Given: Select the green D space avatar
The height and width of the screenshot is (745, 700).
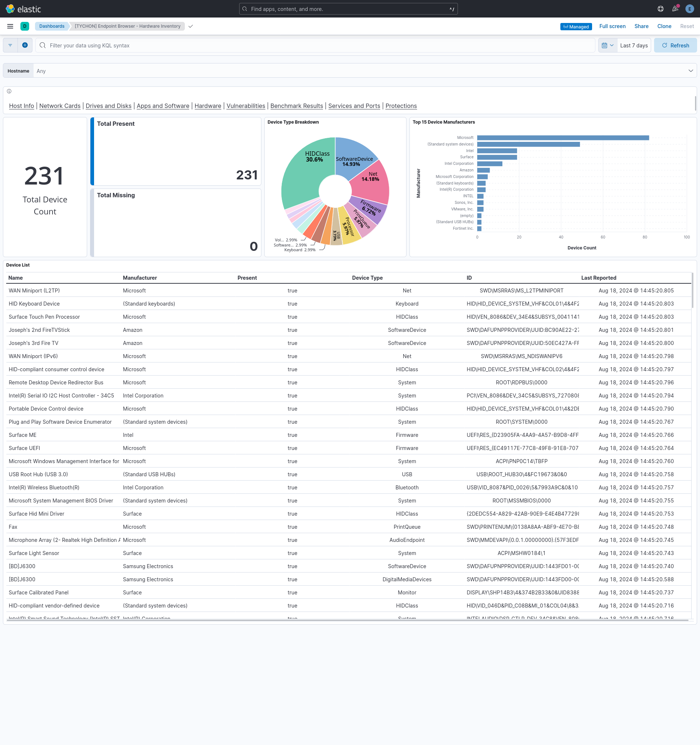Looking at the screenshot, I should point(25,26).
